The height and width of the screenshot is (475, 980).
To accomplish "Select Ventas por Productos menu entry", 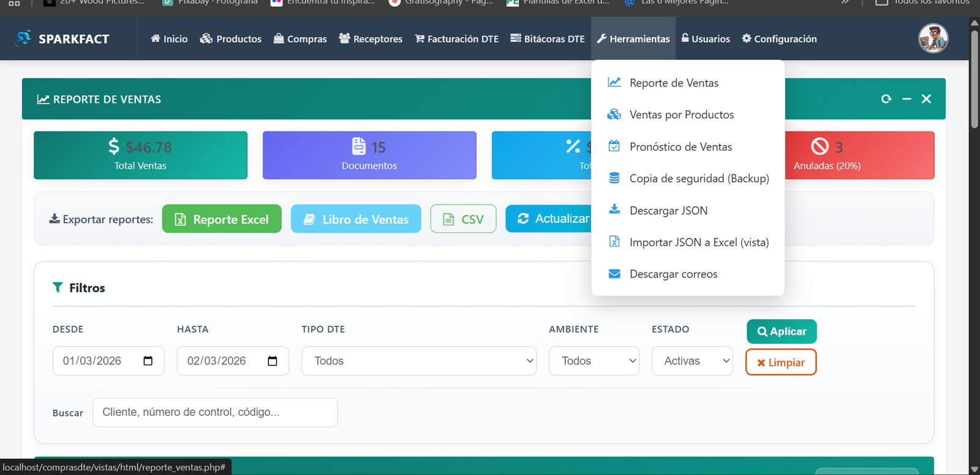I will [x=681, y=114].
